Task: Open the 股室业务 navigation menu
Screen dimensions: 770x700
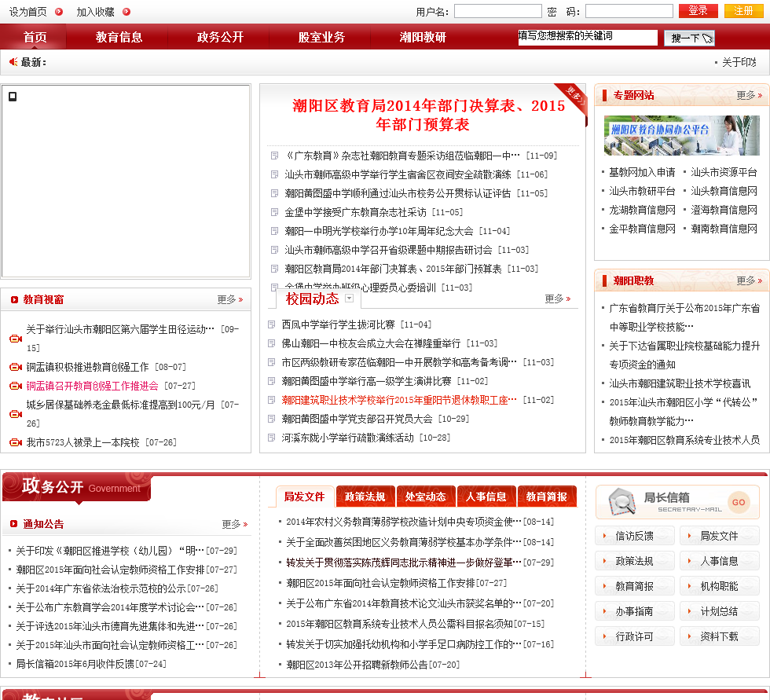Action: 321,37
